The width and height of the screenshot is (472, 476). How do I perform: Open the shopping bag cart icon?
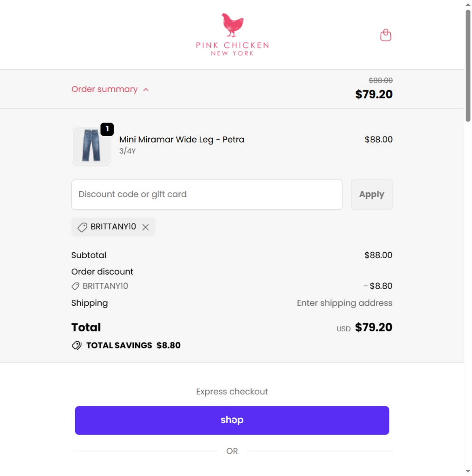coord(385,35)
